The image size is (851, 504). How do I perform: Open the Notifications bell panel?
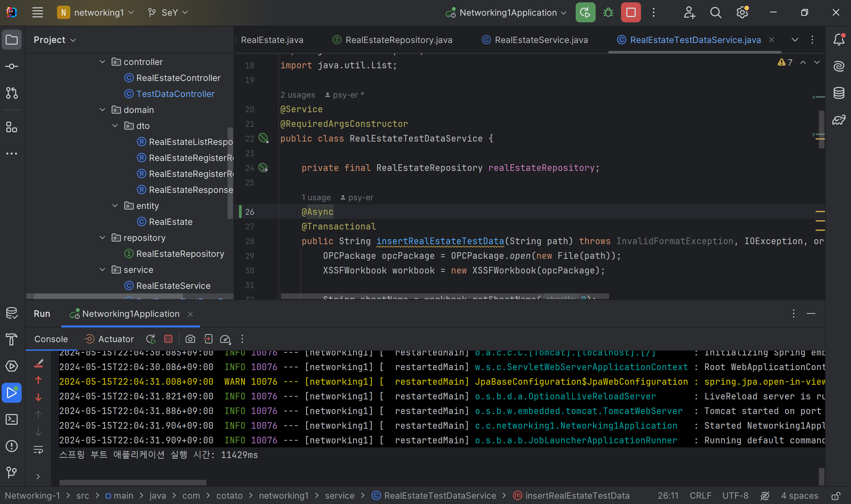click(838, 40)
